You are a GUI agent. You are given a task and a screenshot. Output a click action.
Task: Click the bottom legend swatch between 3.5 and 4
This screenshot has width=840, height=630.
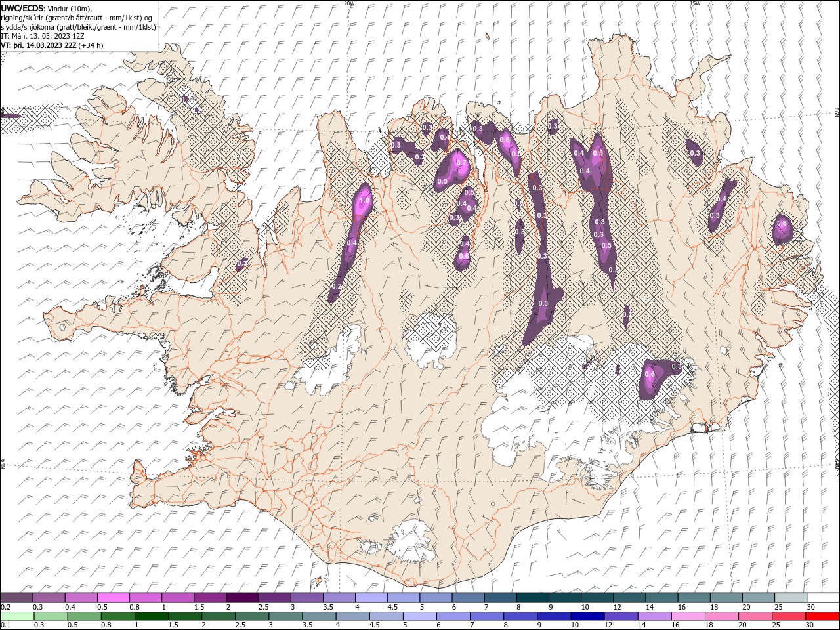click(x=319, y=616)
